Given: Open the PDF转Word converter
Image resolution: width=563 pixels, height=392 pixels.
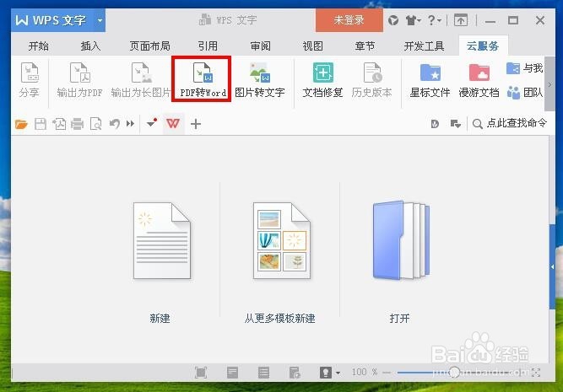Looking at the screenshot, I should (203, 79).
